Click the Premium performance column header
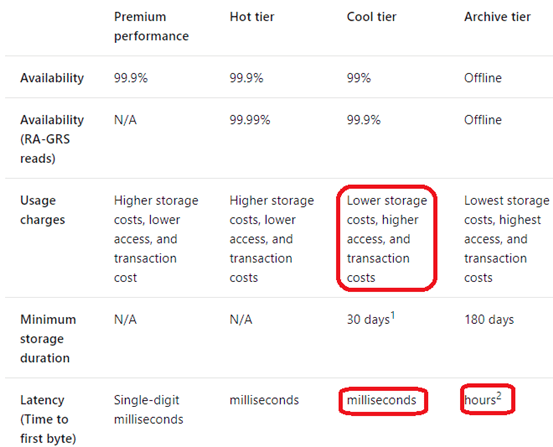Viewport: 553px width, 447px height. point(151,26)
